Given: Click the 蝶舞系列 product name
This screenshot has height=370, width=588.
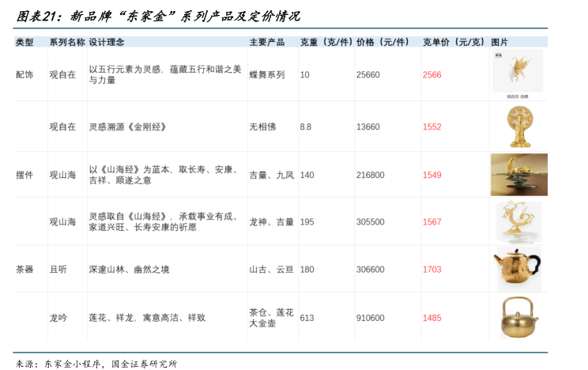Looking at the screenshot, I should (266, 74).
